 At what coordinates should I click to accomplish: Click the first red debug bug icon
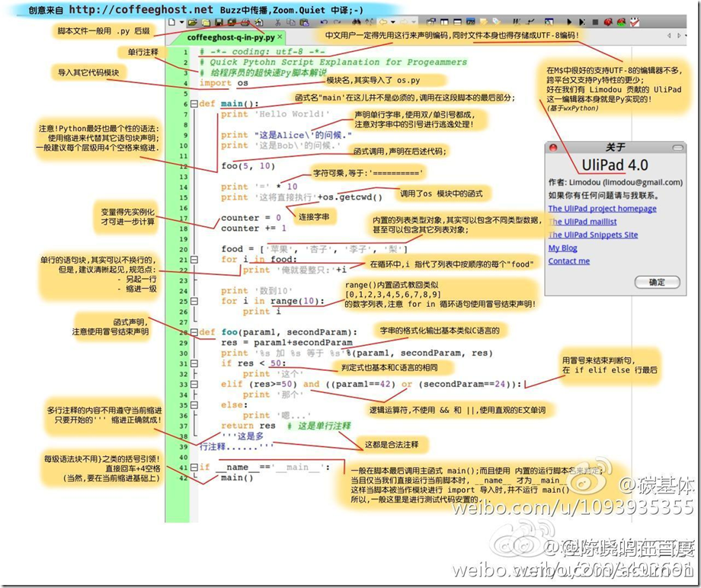pyautogui.click(x=608, y=22)
